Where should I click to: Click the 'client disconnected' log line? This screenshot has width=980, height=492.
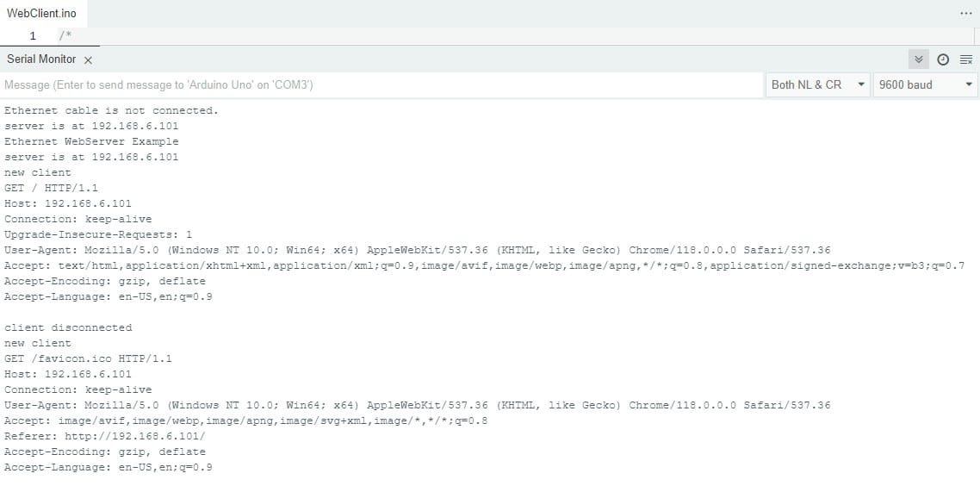68,327
